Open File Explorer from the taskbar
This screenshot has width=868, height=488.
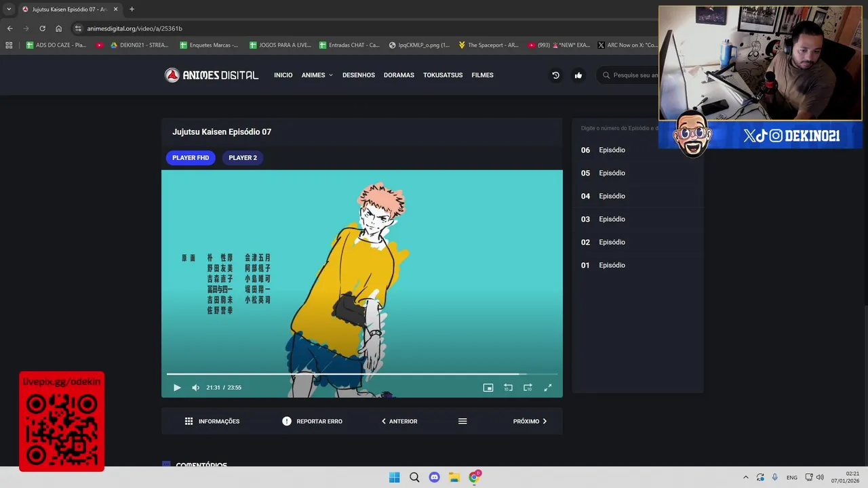pyautogui.click(x=454, y=477)
